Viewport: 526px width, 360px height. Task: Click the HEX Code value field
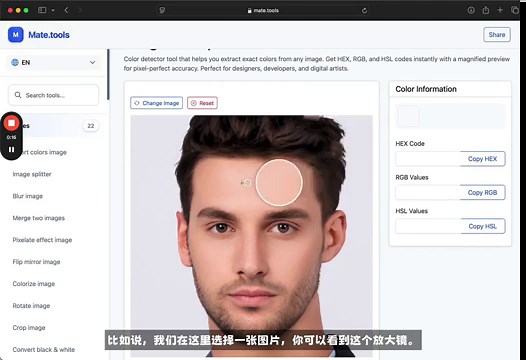tap(428, 159)
